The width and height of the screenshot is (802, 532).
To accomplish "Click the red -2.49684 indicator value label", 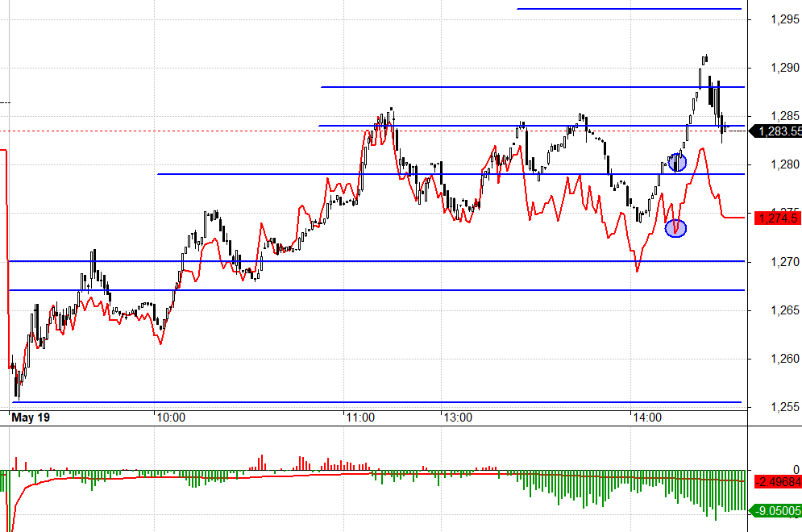I will 777,482.
